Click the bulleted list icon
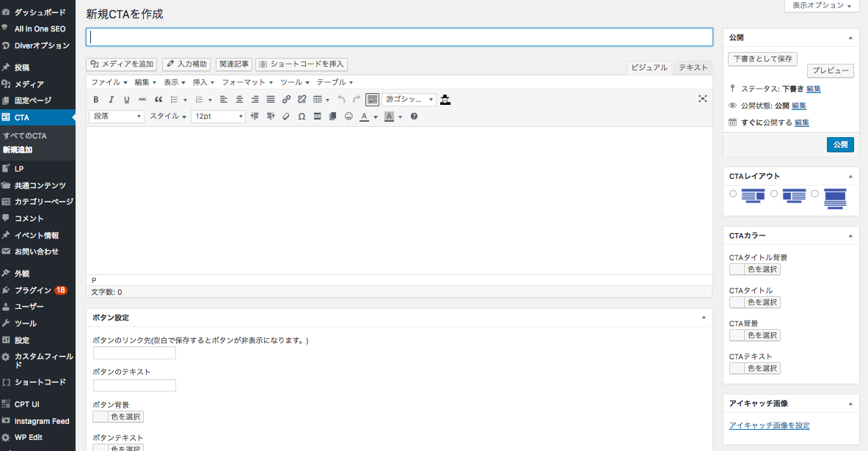Viewport: 868px width, 451px height. pyautogui.click(x=175, y=100)
